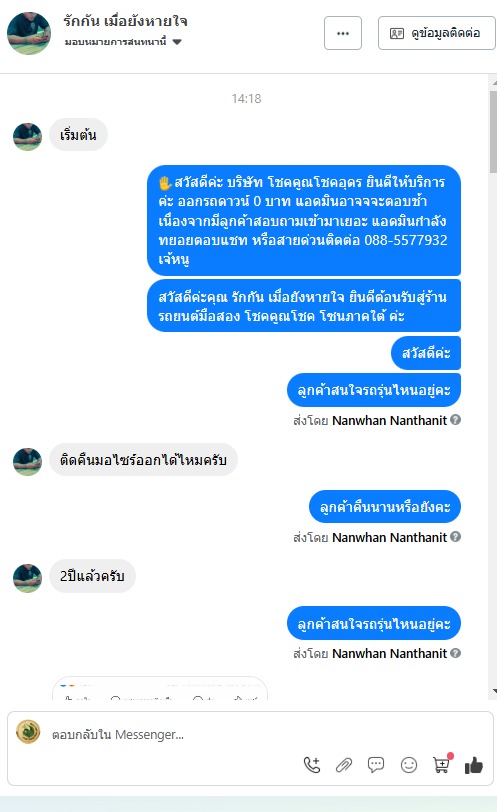Click customer avatar beside 2ปีแล้วครับ message

coord(27,578)
